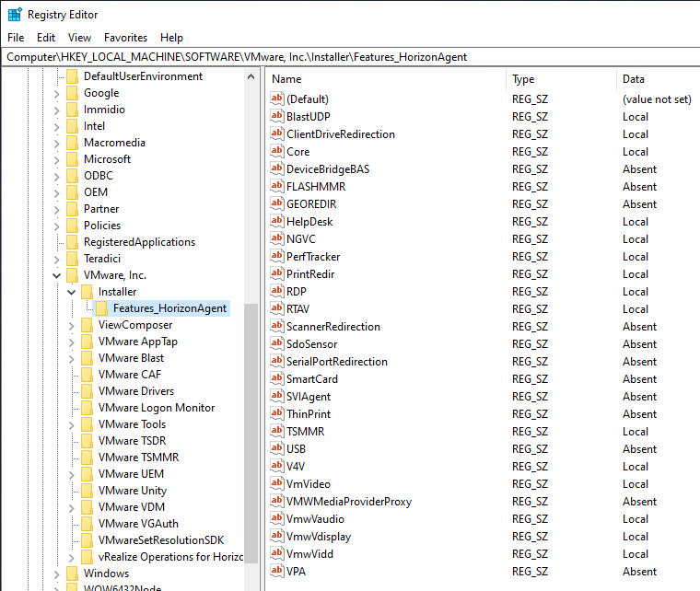This screenshot has height=591, width=700.
Task: Click the Registry Editor app icon in title bar
Action: click(x=15, y=15)
